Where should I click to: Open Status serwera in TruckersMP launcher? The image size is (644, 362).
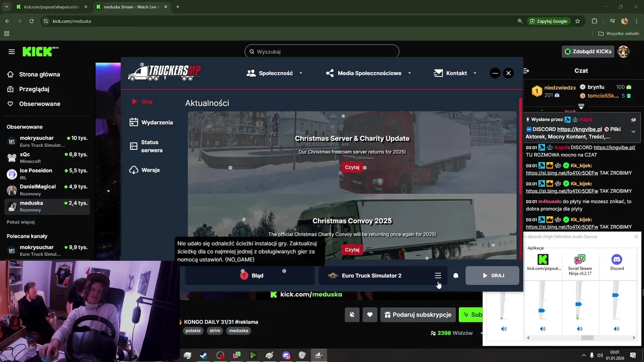146,146
